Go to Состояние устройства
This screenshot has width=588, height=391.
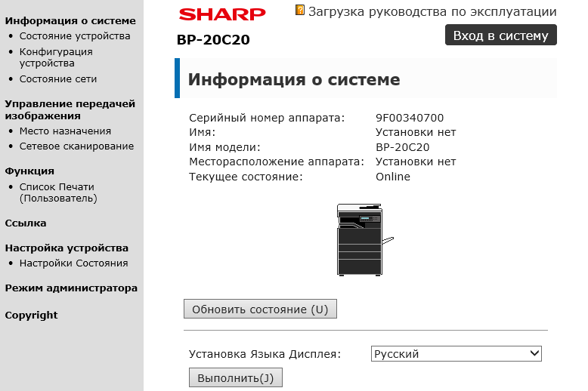tap(75, 36)
